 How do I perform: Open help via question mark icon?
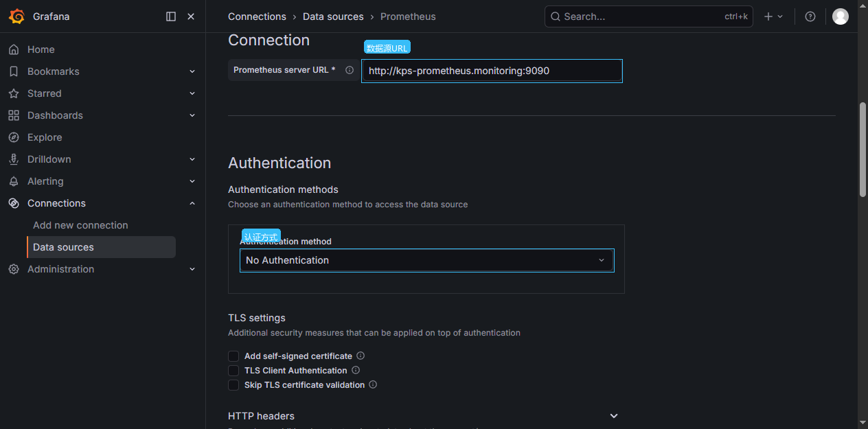pyautogui.click(x=810, y=16)
